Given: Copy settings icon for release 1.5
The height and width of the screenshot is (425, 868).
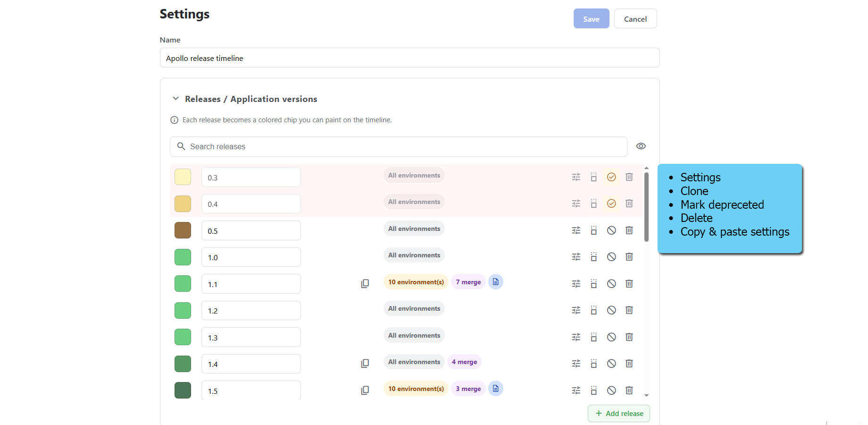Looking at the screenshot, I should click(365, 391).
